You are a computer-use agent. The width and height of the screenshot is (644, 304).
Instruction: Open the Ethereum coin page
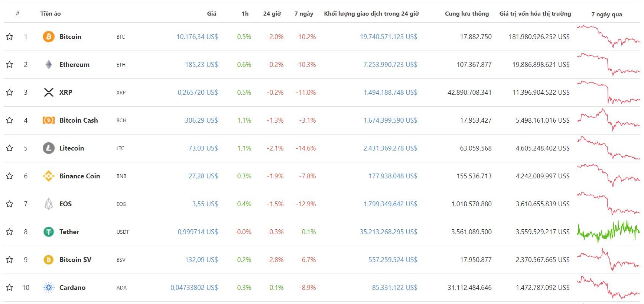pos(74,64)
